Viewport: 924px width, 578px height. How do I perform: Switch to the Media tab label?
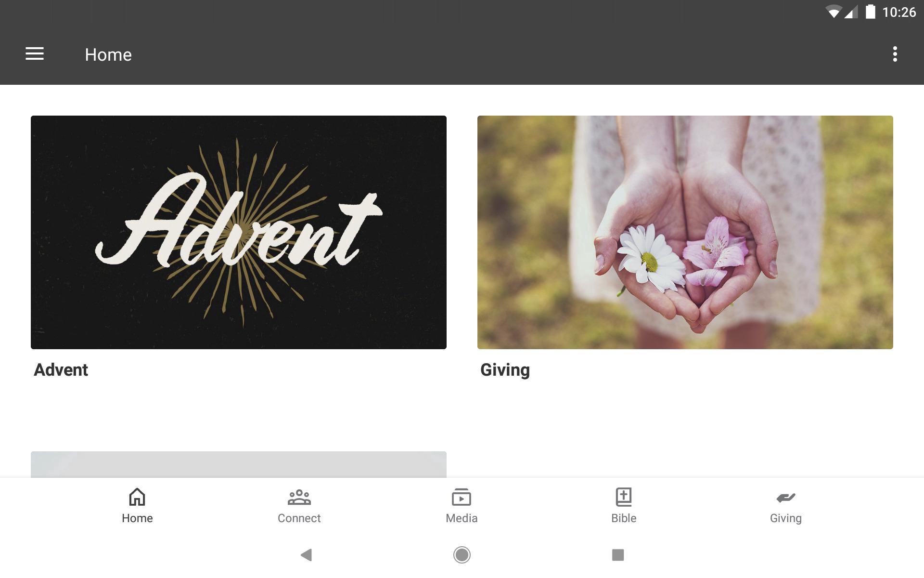462,518
